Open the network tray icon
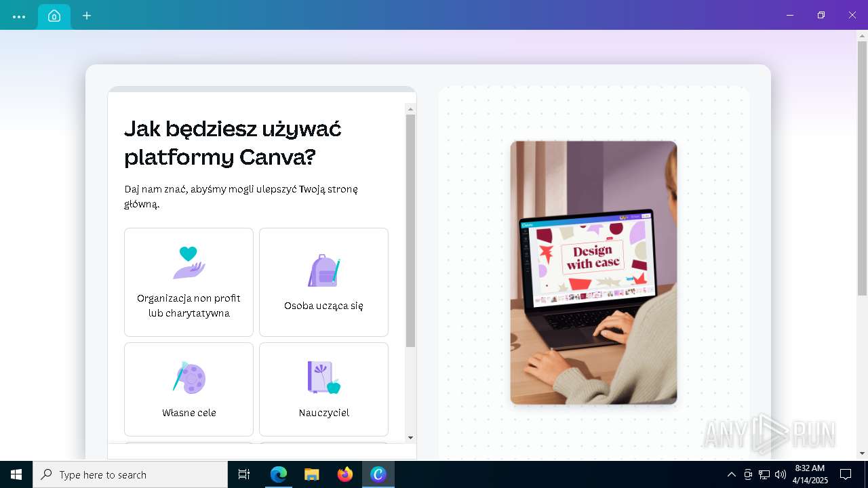Screen dimensions: 868x488 [x=764, y=474]
